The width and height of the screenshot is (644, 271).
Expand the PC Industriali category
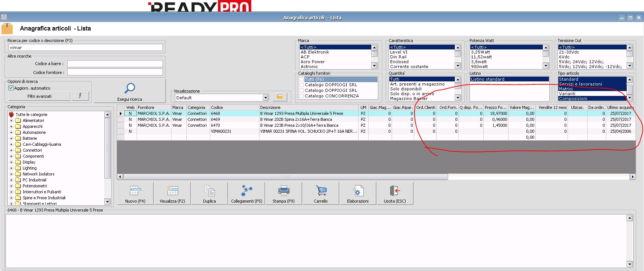coord(11,180)
